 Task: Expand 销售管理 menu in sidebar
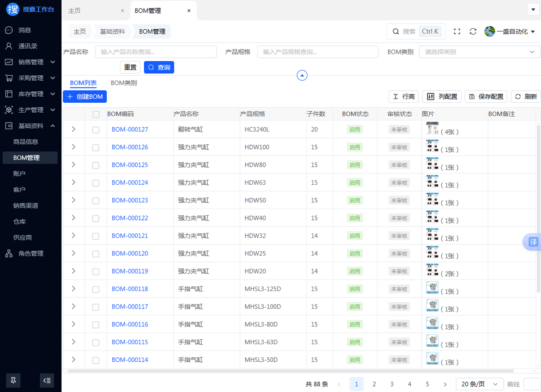[x=31, y=62]
